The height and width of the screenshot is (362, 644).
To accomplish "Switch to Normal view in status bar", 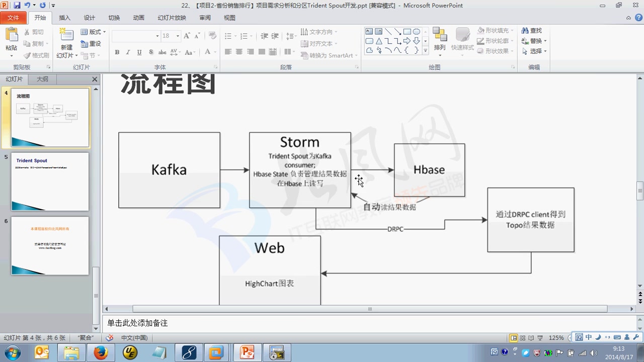I will pos(513,338).
